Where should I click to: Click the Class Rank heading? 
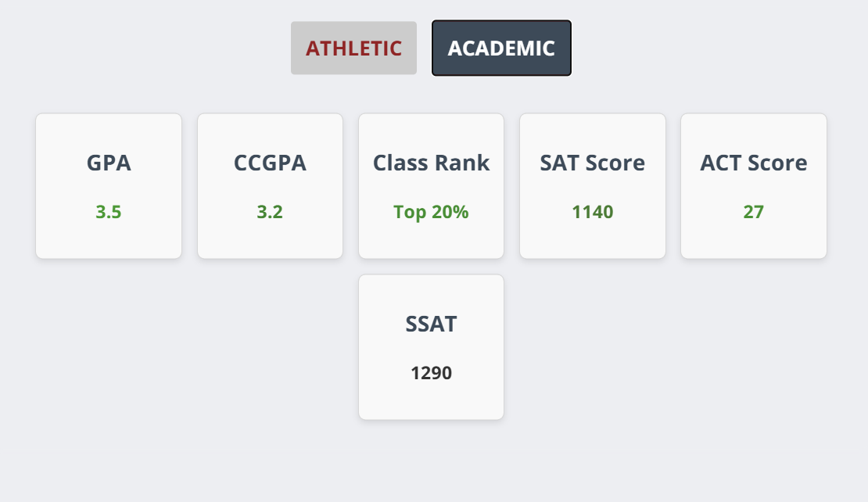pos(431,163)
